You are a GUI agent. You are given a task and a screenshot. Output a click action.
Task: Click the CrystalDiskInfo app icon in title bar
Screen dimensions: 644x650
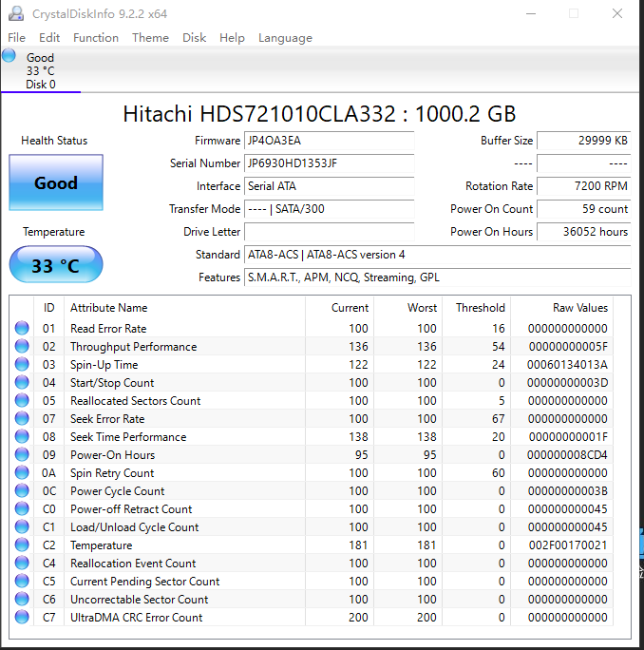[x=16, y=13]
